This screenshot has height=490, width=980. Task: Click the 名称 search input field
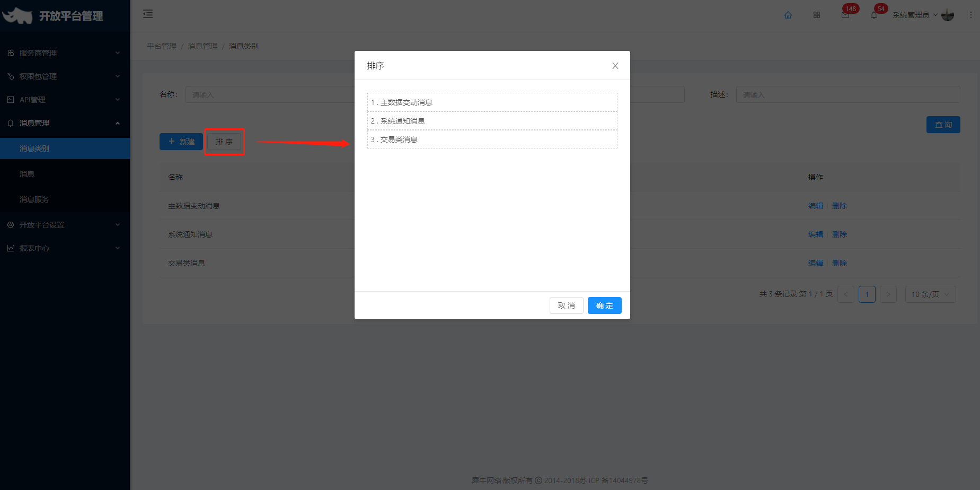(x=270, y=95)
